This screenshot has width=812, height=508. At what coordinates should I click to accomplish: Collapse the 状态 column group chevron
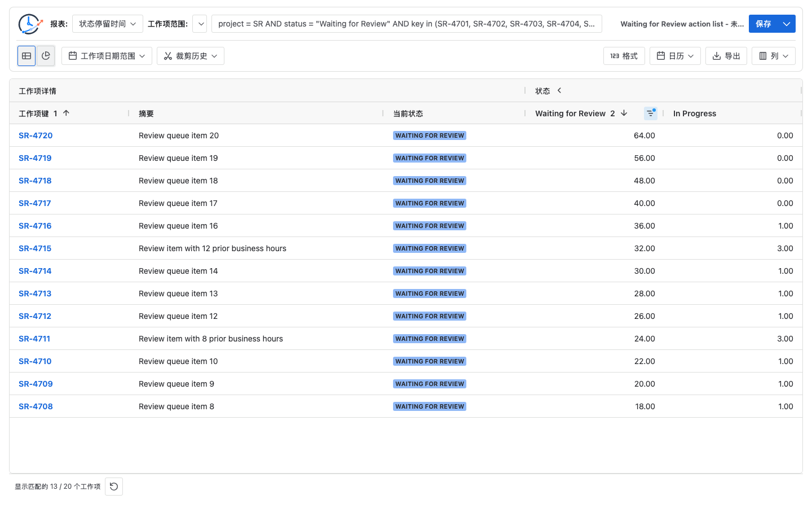[559, 90]
